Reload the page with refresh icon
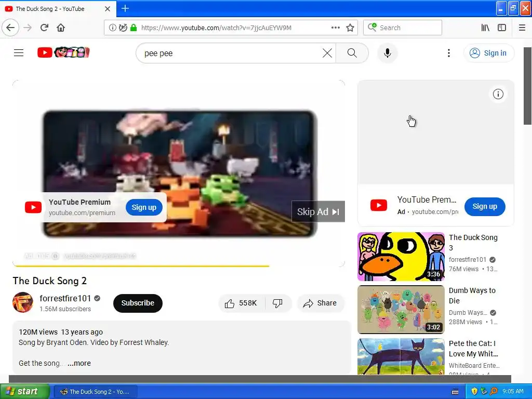This screenshot has height=399, width=532. point(44,28)
